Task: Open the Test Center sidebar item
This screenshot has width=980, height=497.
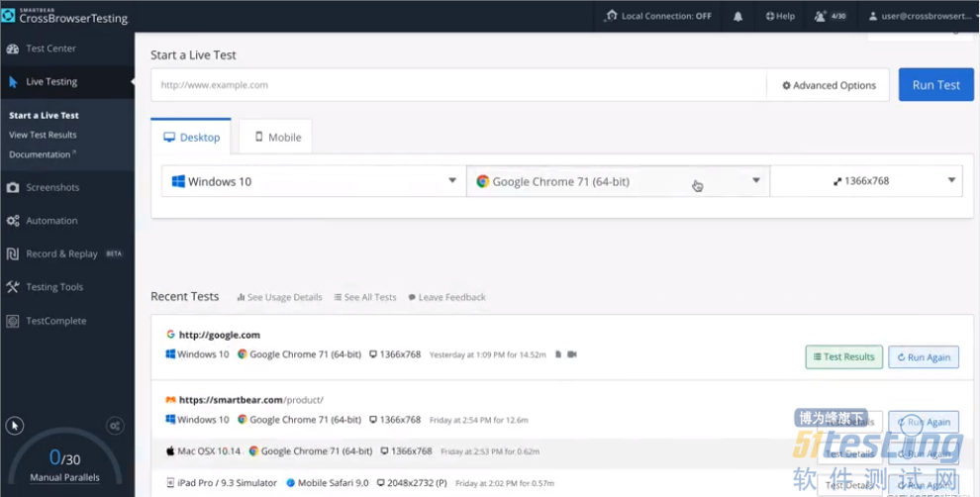Action: coord(49,49)
